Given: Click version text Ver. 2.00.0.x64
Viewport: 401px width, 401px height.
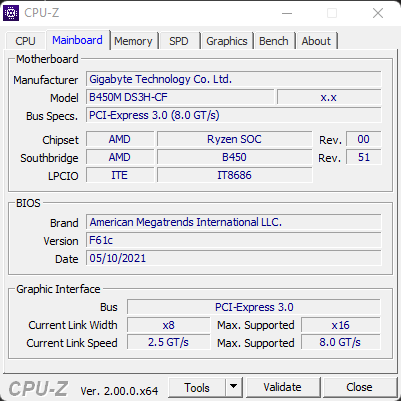Looking at the screenshot, I should 119,390.
